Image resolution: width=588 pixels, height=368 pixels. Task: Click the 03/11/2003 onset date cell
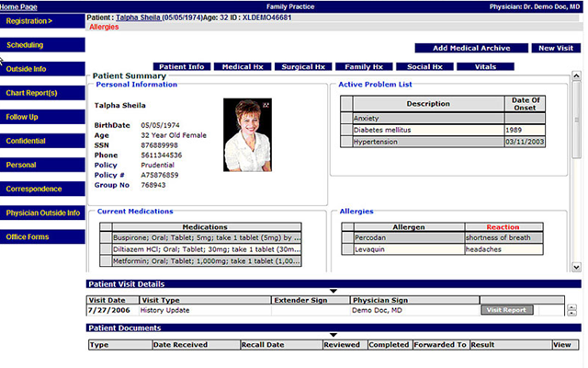pos(525,142)
